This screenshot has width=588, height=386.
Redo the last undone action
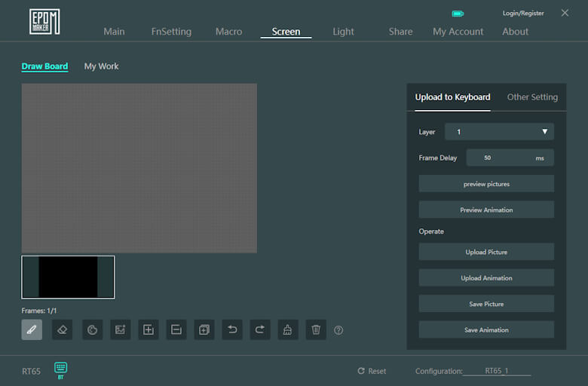pyautogui.click(x=259, y=329)
